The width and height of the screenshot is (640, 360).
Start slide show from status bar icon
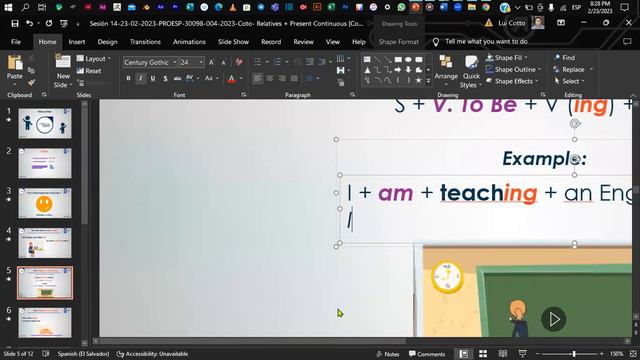click(522, 353)
